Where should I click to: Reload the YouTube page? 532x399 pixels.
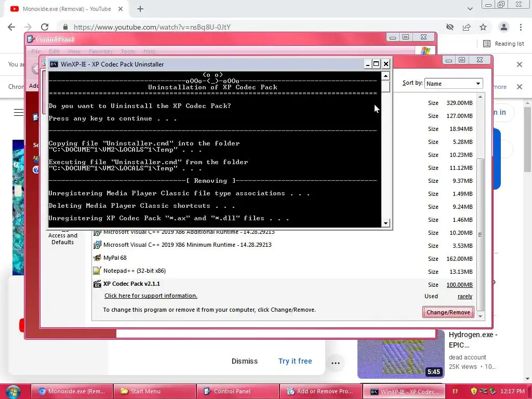[x=45, y=27]
